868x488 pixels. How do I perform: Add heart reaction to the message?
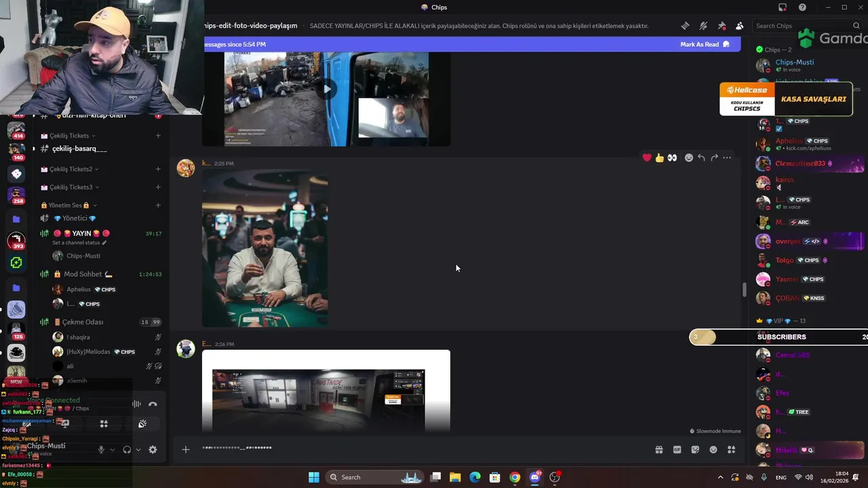click(x=647, y=158)
